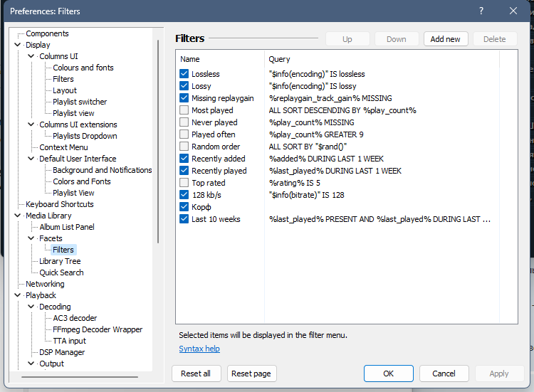Click the Add new button
Viewport: 534px width, 392px height.
(x=445, y=39)
